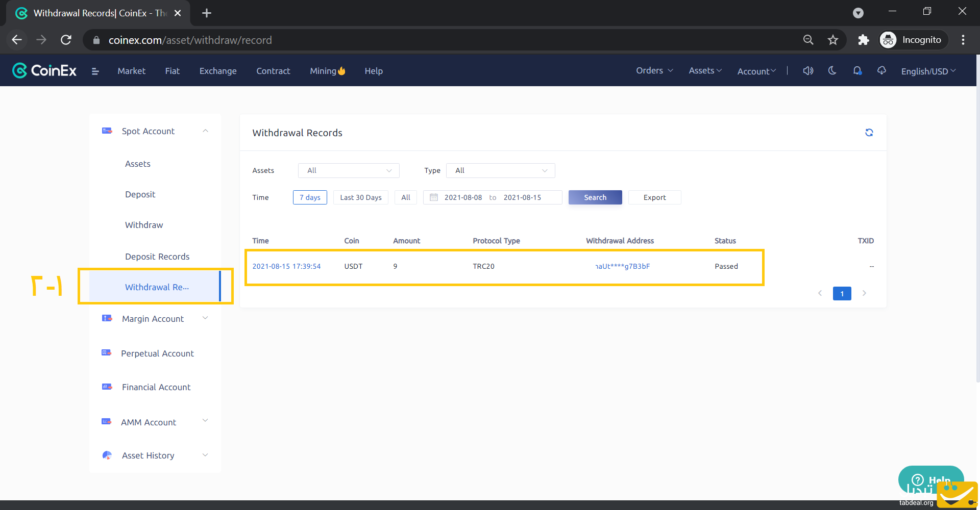Click the announcements speaker icon
This screenshot has width=980, height=510.
(808, 71)
